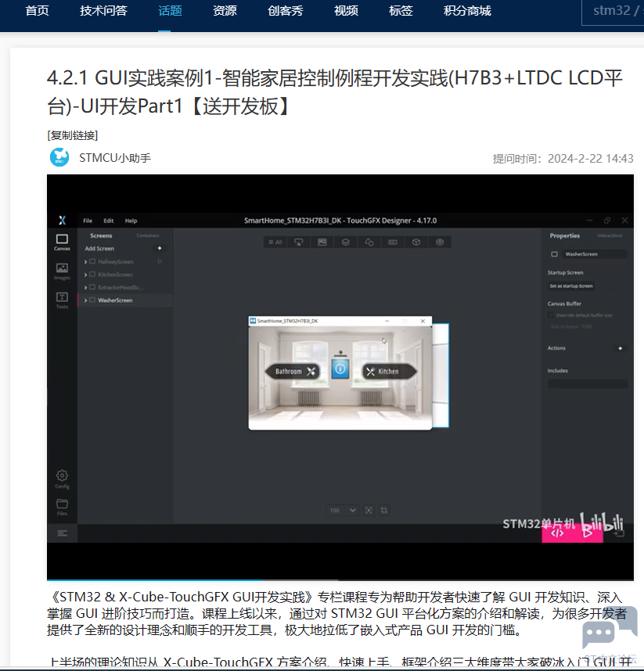
Task: Open the chat bubble widget icon
Action: [610, 628]
